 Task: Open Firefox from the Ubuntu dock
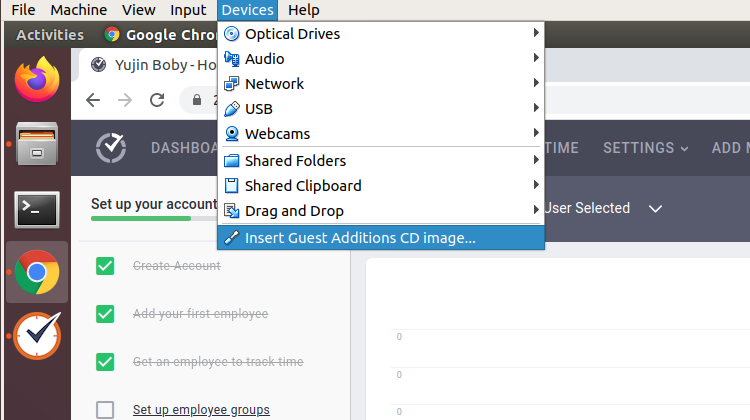pos(36,82)
